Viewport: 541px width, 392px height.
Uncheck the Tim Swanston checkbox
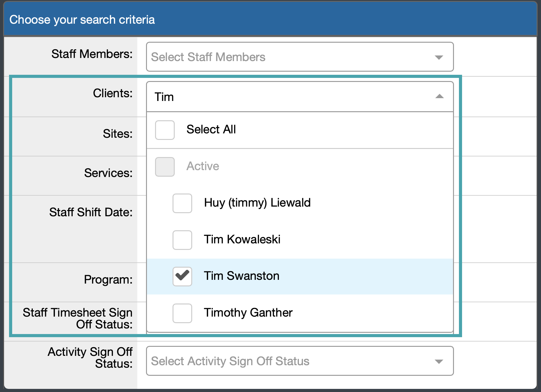(x=182, y=276)
